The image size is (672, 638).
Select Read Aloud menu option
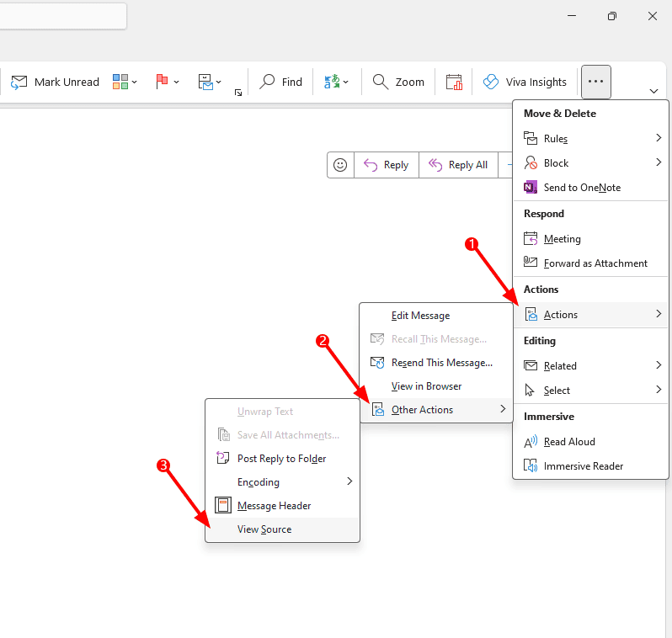click(x=569, y=442)
